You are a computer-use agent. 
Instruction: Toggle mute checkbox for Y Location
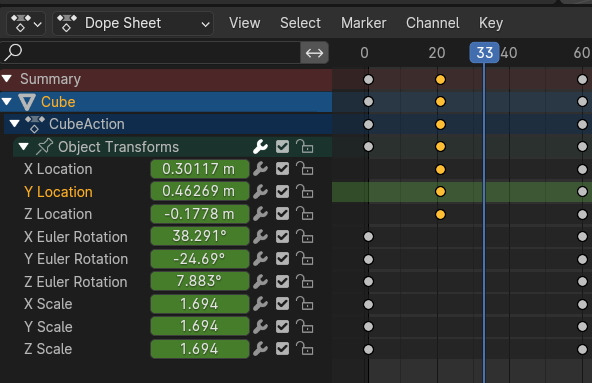(x=282, y=192)
